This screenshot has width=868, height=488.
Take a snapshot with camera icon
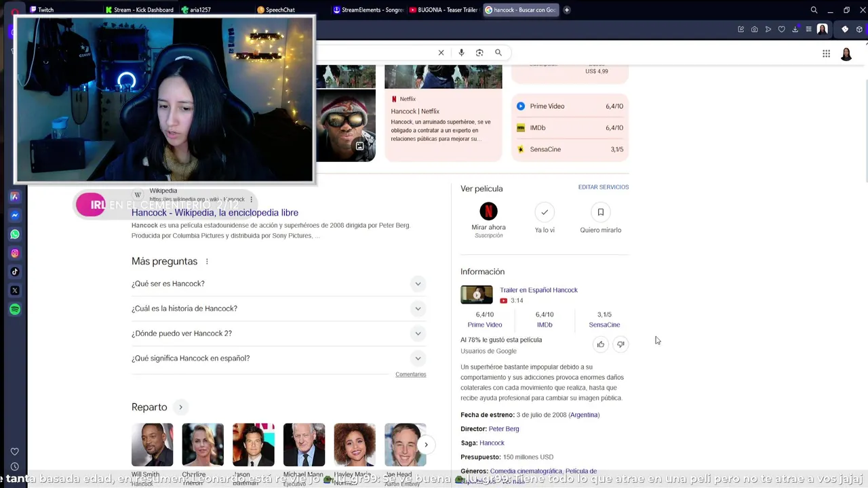tap(754, 29)
